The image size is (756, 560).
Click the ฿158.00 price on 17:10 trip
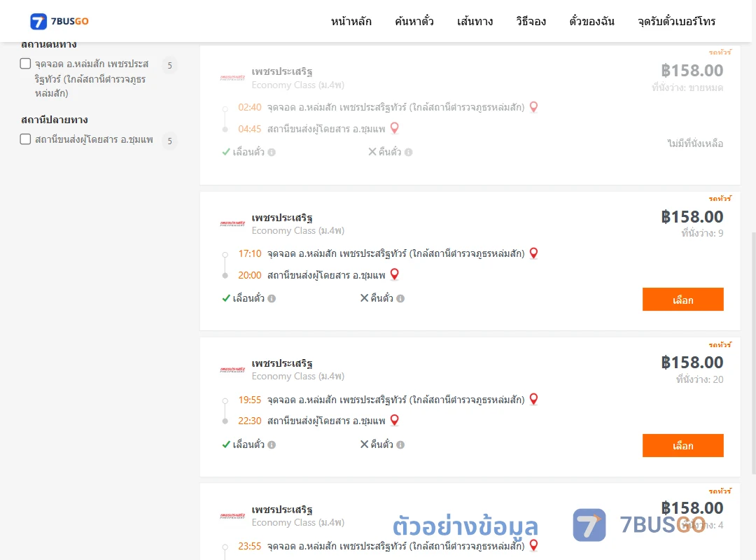692,216
